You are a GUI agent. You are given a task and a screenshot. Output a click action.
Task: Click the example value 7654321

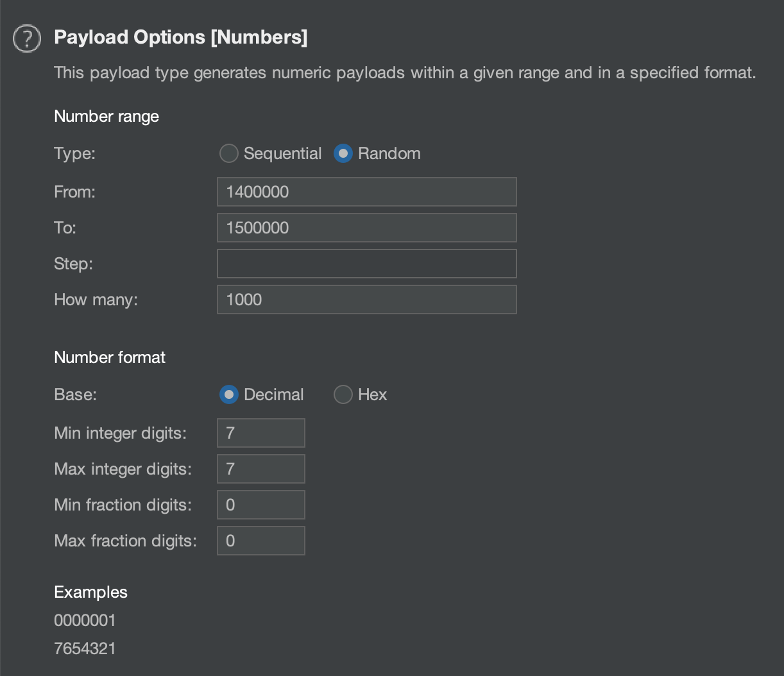click(x=85, y=648)
